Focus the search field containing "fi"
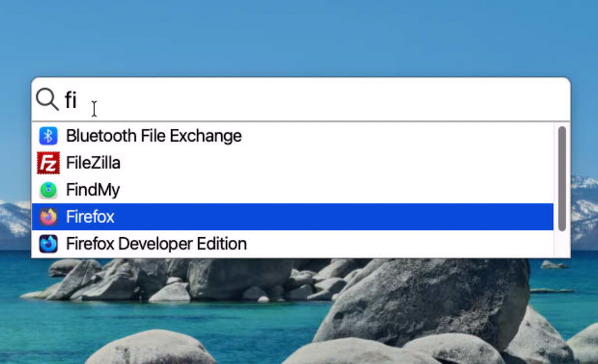The width and height of the screenshot is (598, 364). (x=302, y=99)
